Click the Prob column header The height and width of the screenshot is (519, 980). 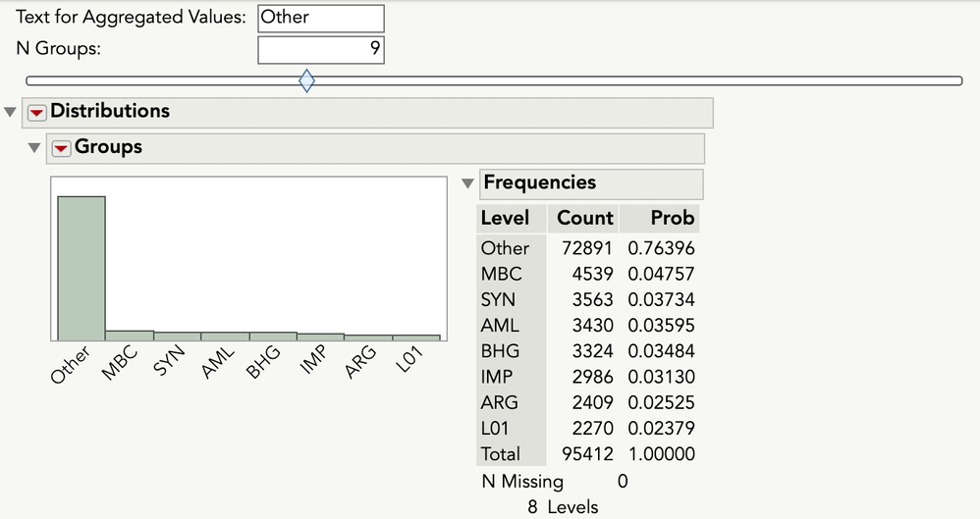point(672,218)
